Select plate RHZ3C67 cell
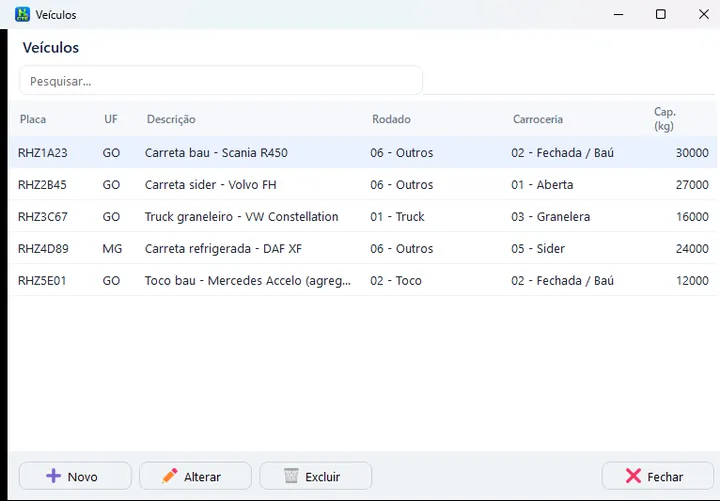This screenshot has height=501, width=720. click(43, 217)
